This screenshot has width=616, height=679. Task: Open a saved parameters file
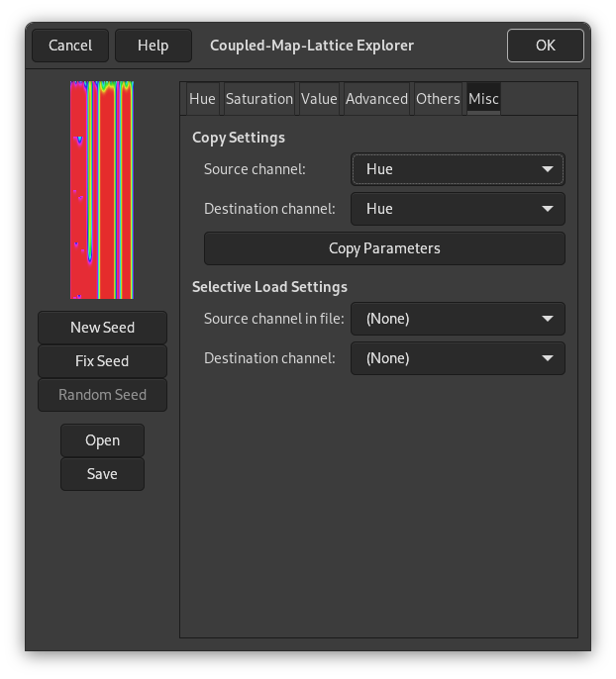[x=102, y=440]
